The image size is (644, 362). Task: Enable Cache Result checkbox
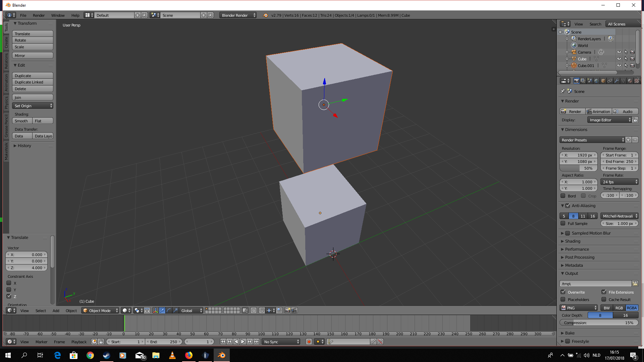pos(604,299)
